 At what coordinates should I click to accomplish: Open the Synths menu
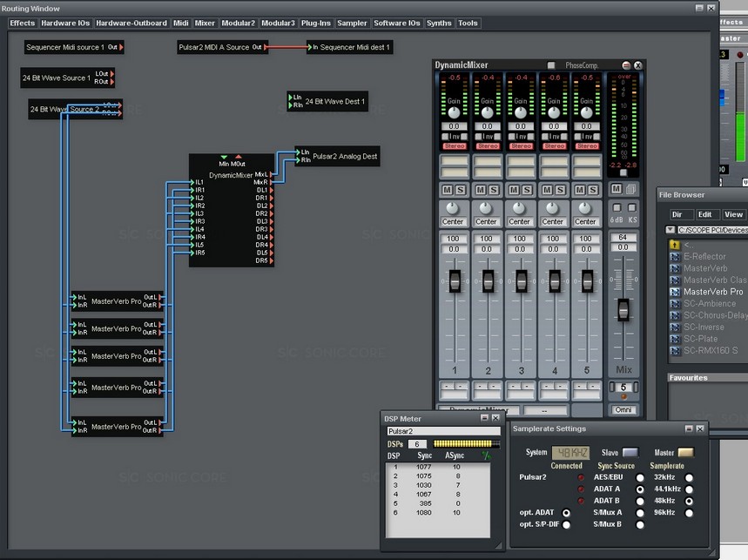point(439,23)
